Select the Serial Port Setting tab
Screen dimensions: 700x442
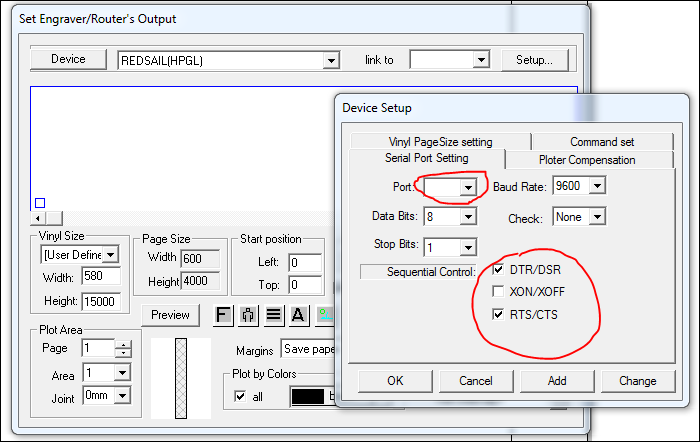pos(427,158)
